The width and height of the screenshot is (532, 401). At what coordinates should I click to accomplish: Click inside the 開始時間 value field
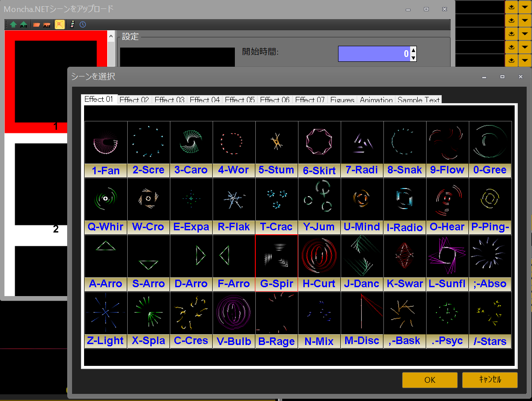point(376,53)
